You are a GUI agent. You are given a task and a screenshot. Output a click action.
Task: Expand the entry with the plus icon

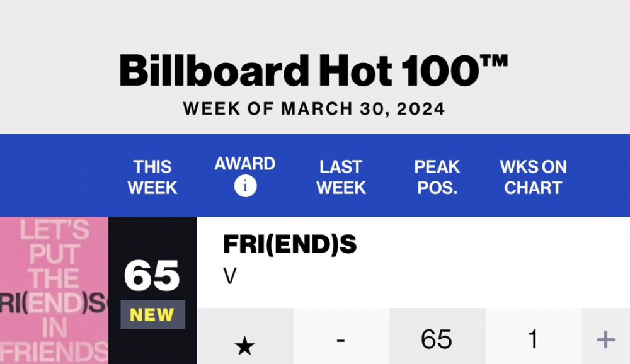click(605, 340)
